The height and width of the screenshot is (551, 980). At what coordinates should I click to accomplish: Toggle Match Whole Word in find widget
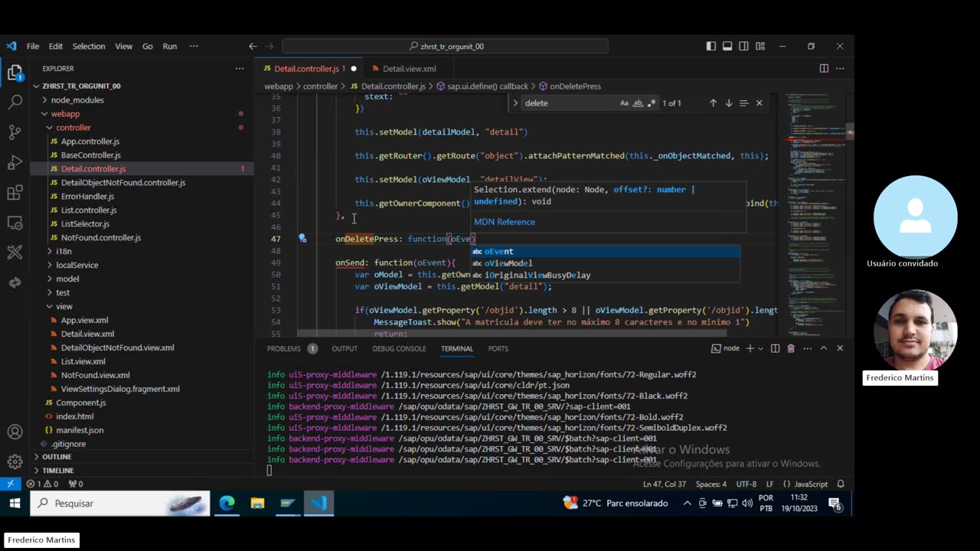click(638, 103)
